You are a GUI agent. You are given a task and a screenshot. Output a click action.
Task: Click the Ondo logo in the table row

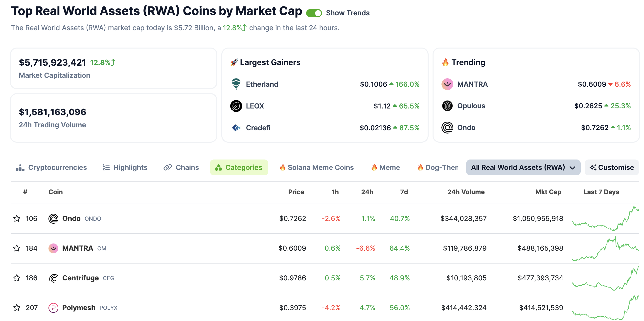[53, 219]
